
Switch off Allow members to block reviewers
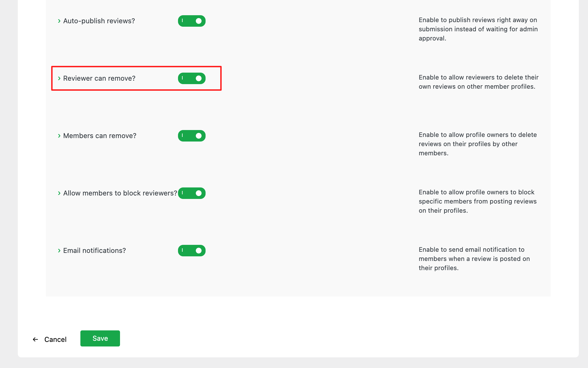point(192,193)
